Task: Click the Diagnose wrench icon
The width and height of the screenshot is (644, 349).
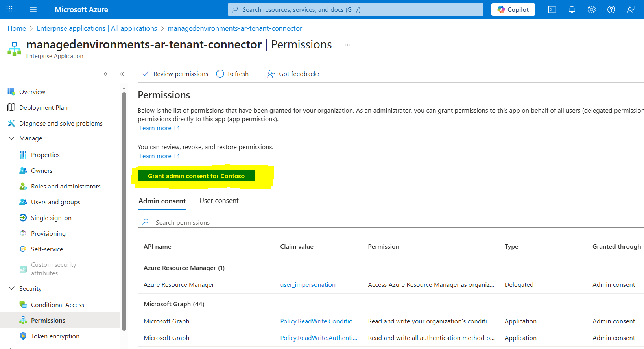Action: click(11, 123)
